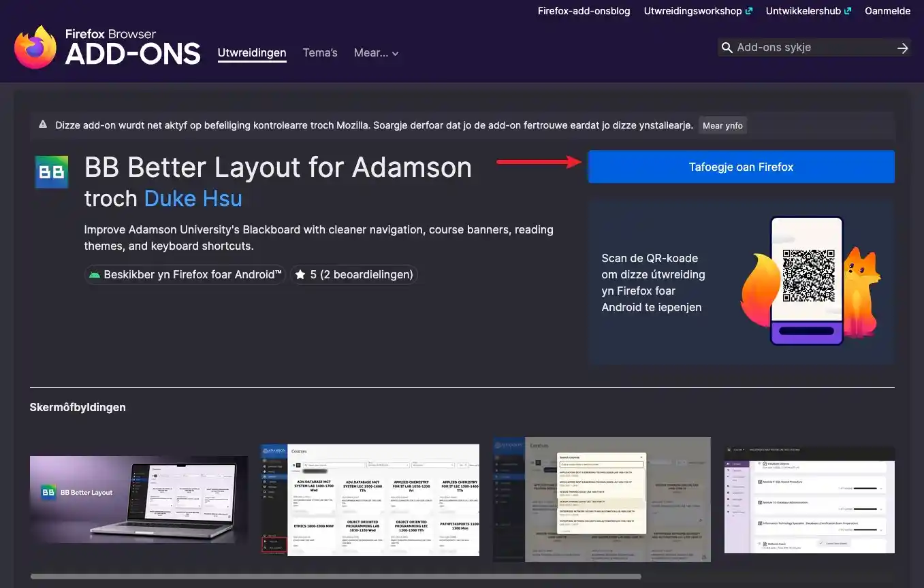Viewport: 924px width, 588px height.
Task: Open the 5 (2 beoardielingen) reviews badge
Action: (x=354, y=275)
